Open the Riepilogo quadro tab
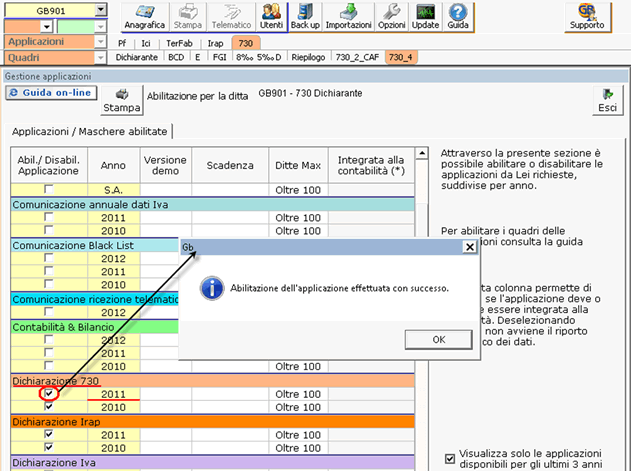The image size is (631, 471). pyautogui.click(x=308, y=57)
